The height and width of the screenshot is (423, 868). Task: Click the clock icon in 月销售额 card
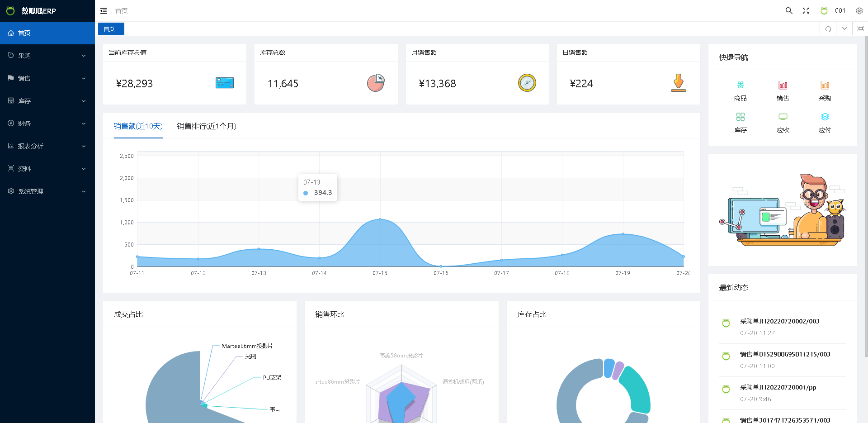[x=527, y=83]
